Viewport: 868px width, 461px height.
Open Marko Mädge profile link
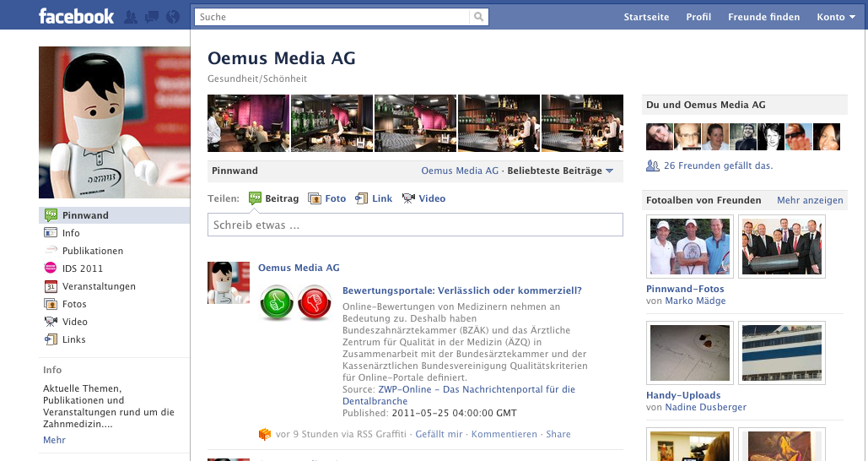pyautogui.click(x=695, y=301)
